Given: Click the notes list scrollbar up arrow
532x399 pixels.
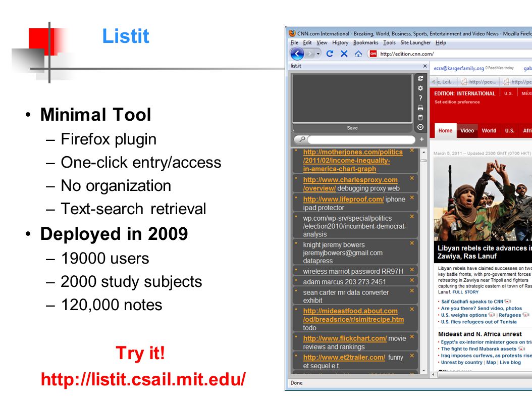Looking at the screenshot, I should pos(423,152).
